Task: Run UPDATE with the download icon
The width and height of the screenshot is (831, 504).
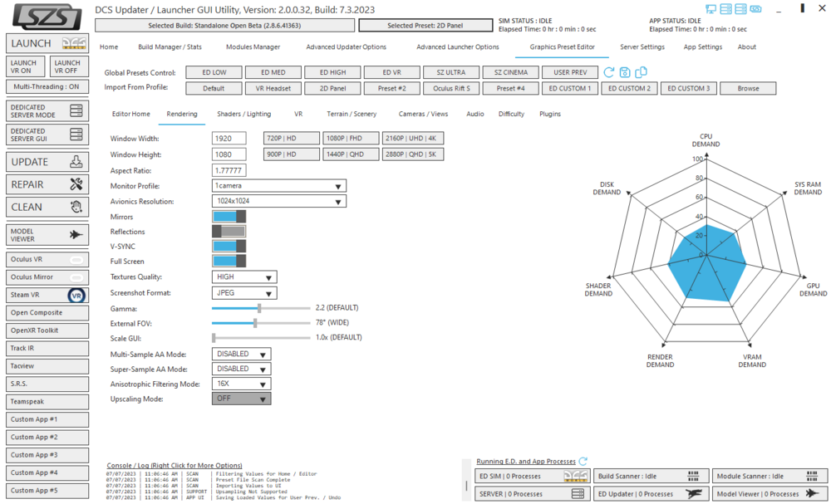Action: (47, 162)
